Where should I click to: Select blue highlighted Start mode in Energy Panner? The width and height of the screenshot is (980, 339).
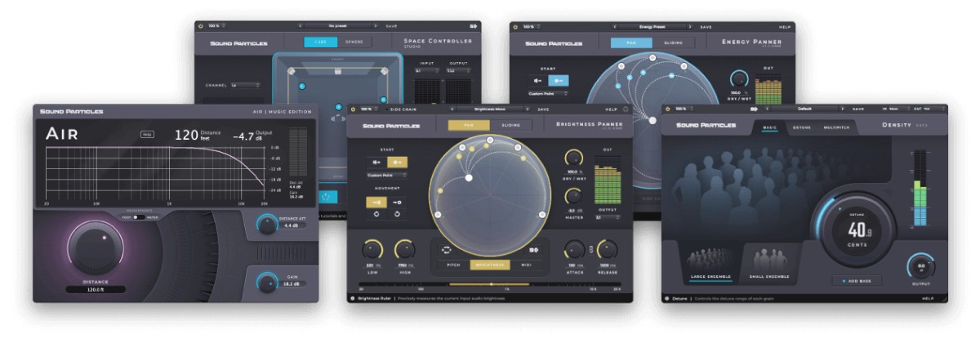coord(559,81)
